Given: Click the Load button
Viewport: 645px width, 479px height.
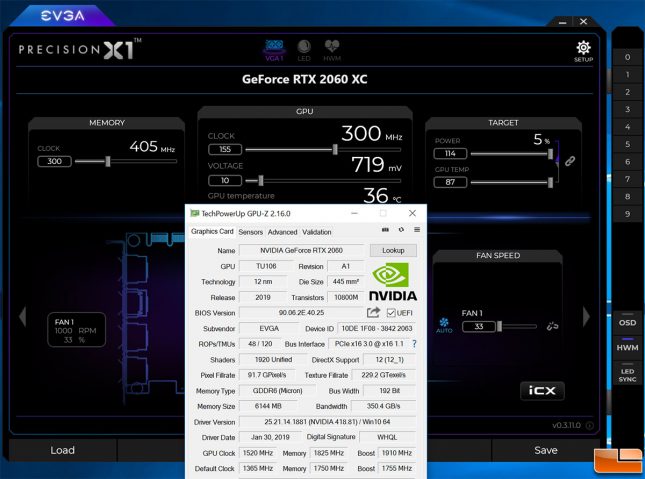Looking at the screenshot, I should (x=63, y=450).
